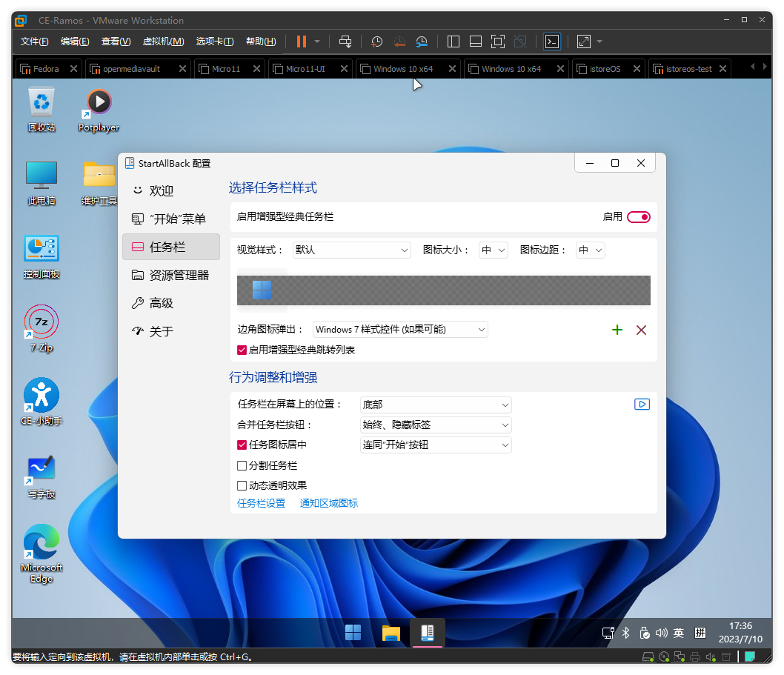
Task: Click the VMware pause virtual machine icon
Action: coord(302,41)
